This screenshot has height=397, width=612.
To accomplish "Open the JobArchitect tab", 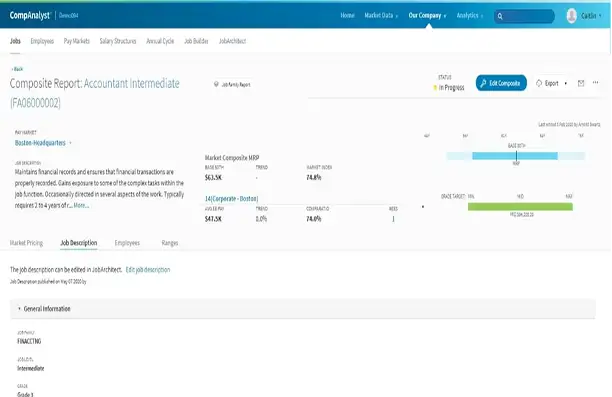I will (232, 41).
